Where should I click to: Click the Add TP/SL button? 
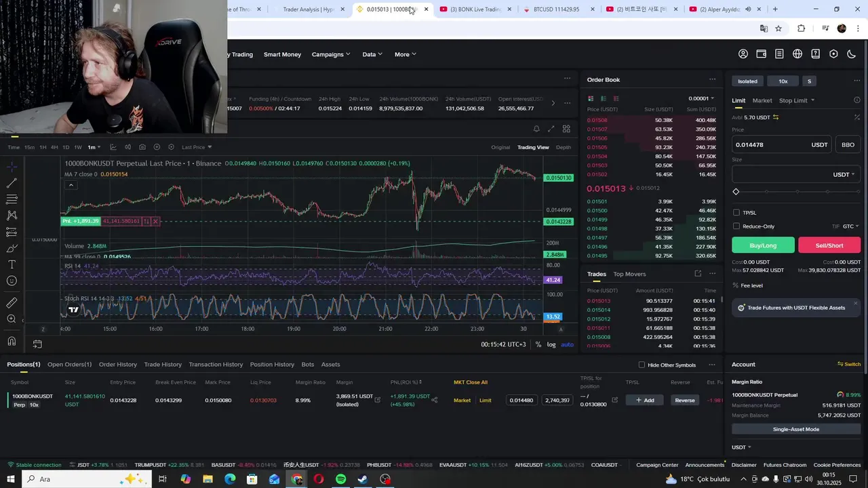point(645,400)
